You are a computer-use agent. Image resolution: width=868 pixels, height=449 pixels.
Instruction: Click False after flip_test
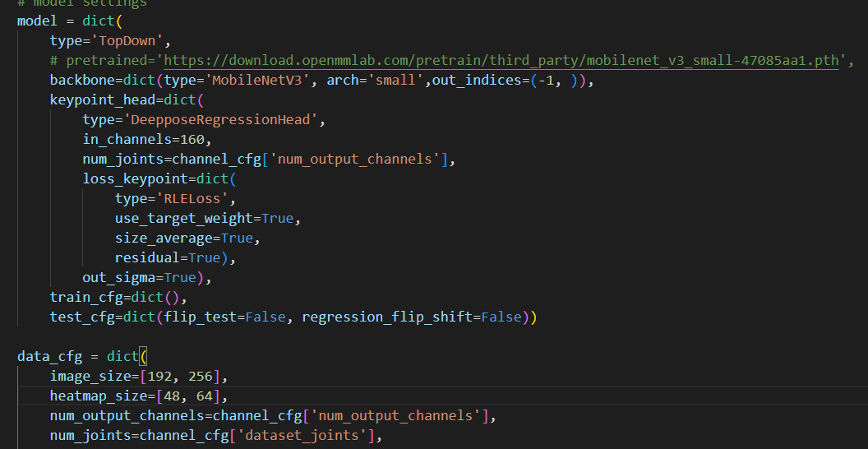pos(265,317)
